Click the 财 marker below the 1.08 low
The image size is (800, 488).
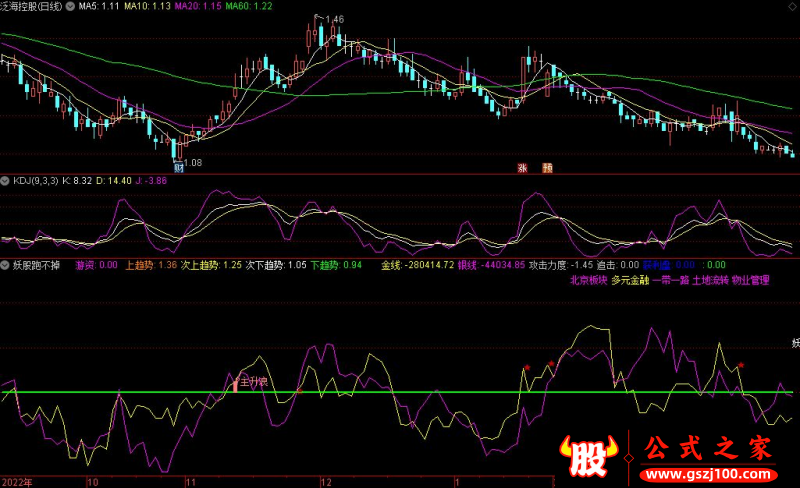click(x=178, y=168)
